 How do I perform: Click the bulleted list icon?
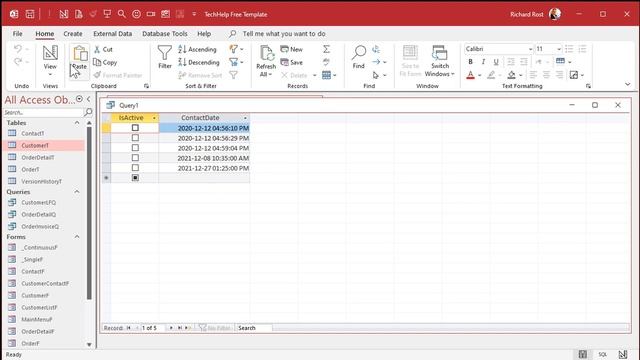coord(569,49)
